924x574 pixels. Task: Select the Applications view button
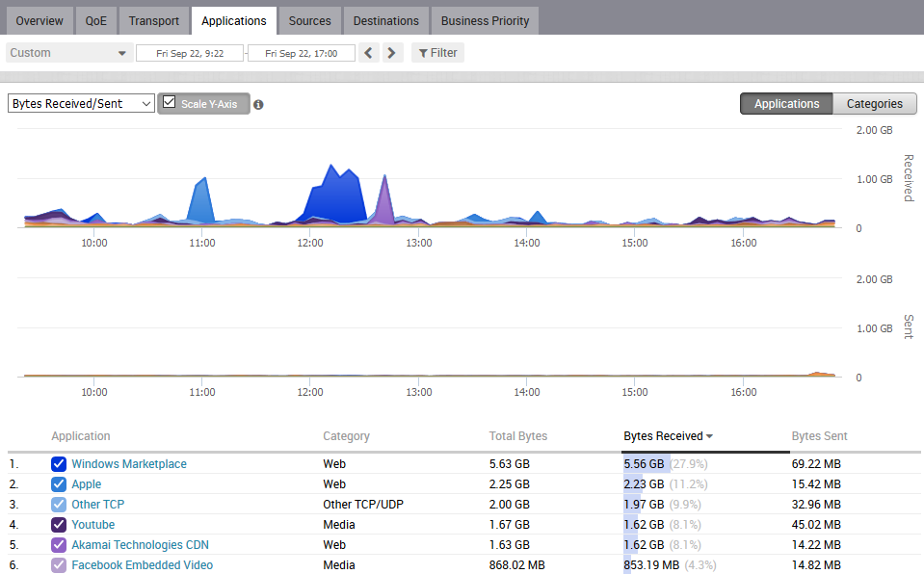tap(786, 104)
